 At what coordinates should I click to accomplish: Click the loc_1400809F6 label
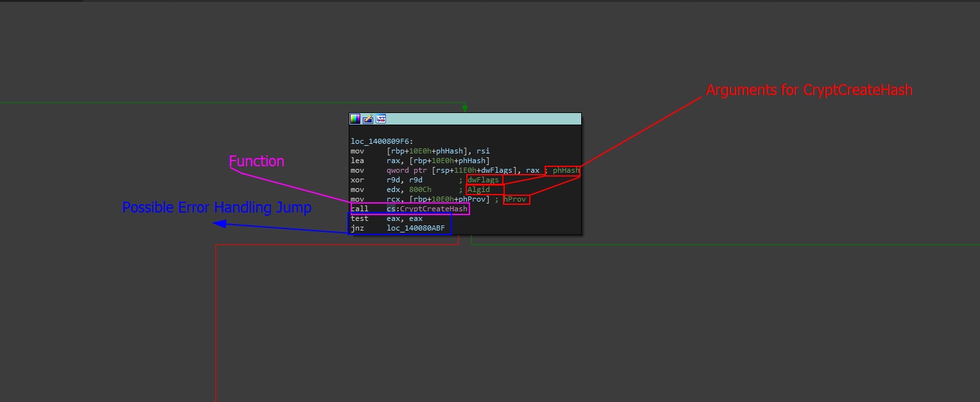(x=382, y=141)
